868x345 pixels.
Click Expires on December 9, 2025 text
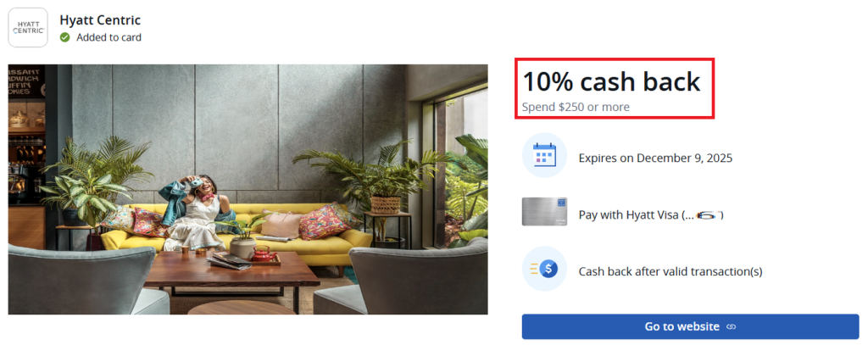point(655,159)
